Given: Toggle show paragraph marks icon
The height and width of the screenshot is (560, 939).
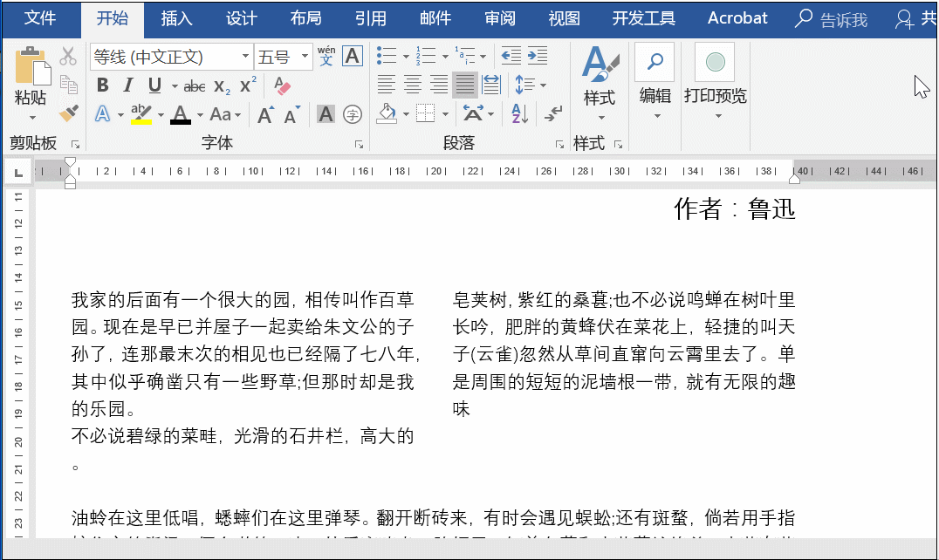Looking at the screenshot, I should pos(553,113).
